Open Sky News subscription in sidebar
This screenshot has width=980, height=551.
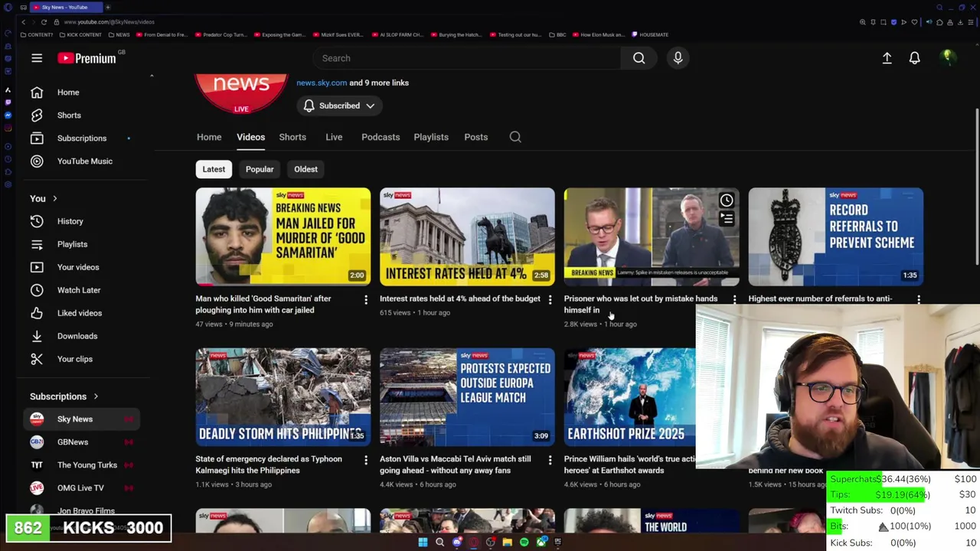[75, 419]
